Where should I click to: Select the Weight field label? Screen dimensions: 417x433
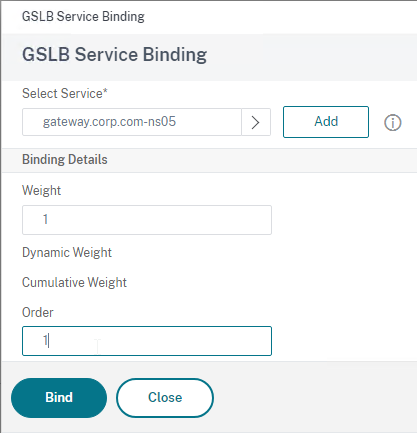pyautogui.click(x=41, y=191)
